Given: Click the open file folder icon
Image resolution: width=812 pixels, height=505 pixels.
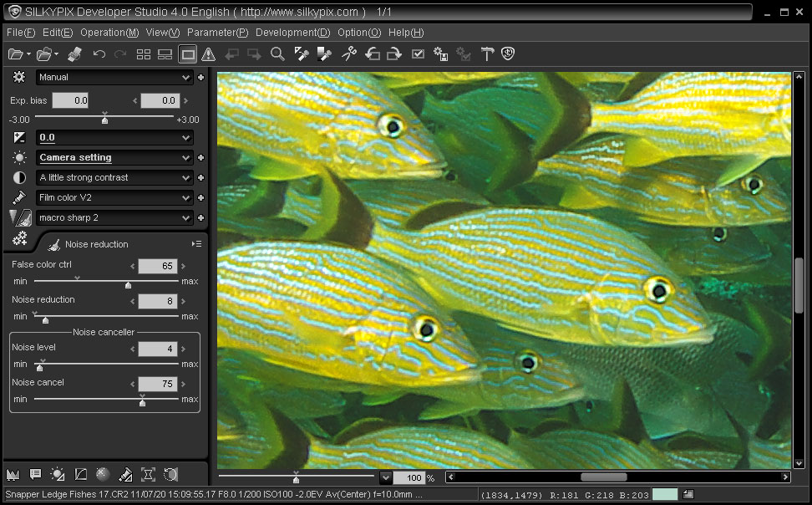Looking at the screenshot, I should click(15, 54).
